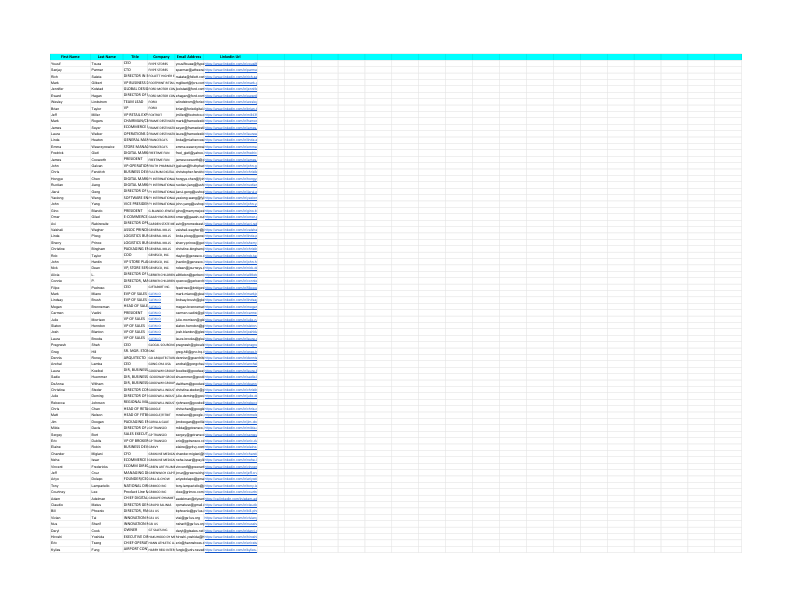Select the last name cell 'Fredericks'
Image resolution: width=792 pixels, height=612 pixels.
(x=107, y=466)
